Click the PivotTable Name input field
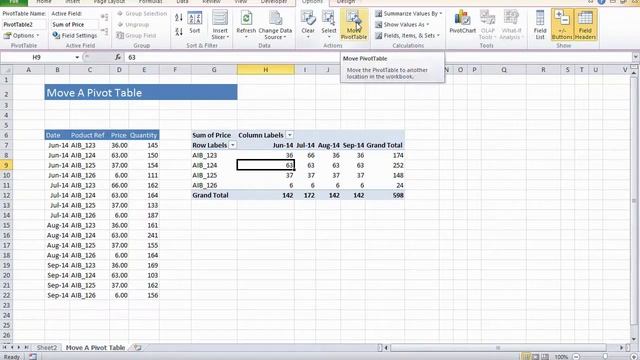 (24, 24)
